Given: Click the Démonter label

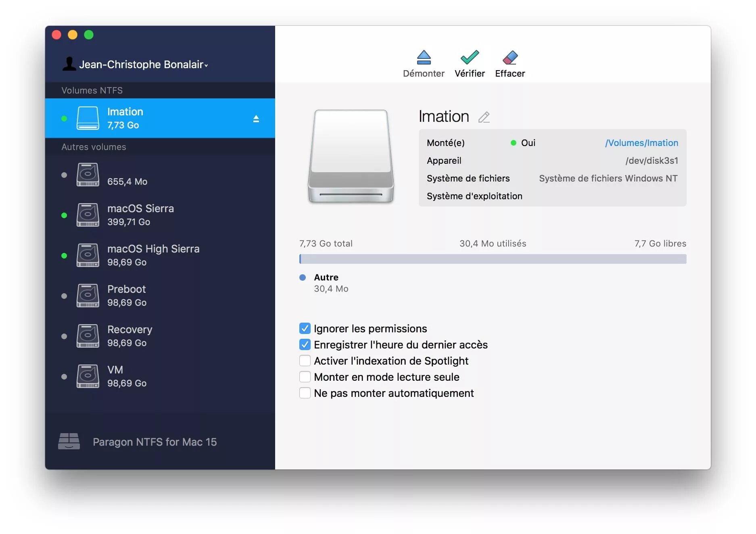Looking at the screenshot, I should point(424,73).
